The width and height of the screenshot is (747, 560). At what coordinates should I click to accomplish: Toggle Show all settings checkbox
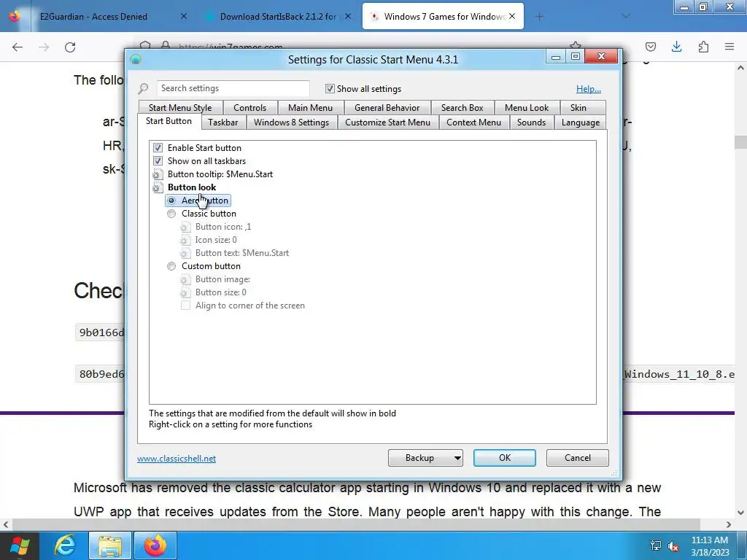point(330,88)
